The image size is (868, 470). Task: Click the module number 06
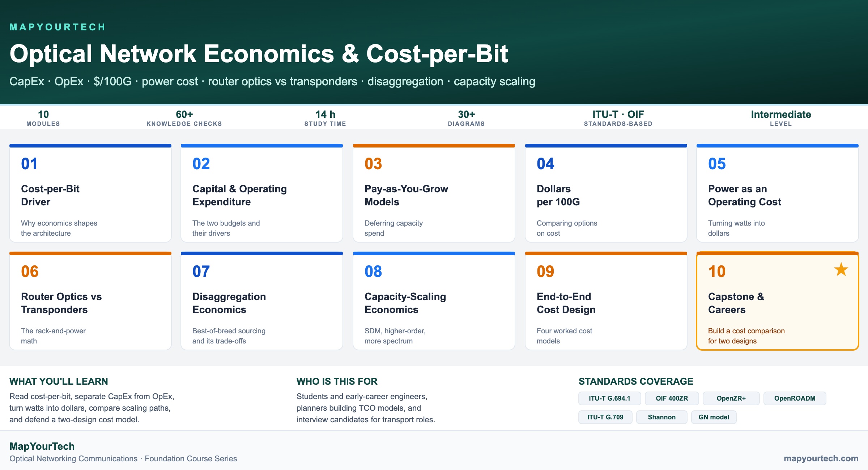click(30, 272)
